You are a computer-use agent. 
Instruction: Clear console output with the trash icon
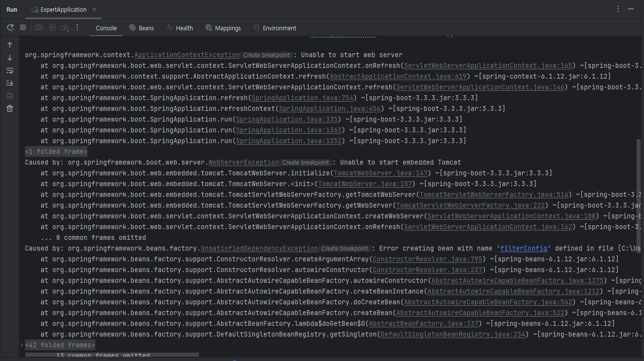tap(9, 108)
